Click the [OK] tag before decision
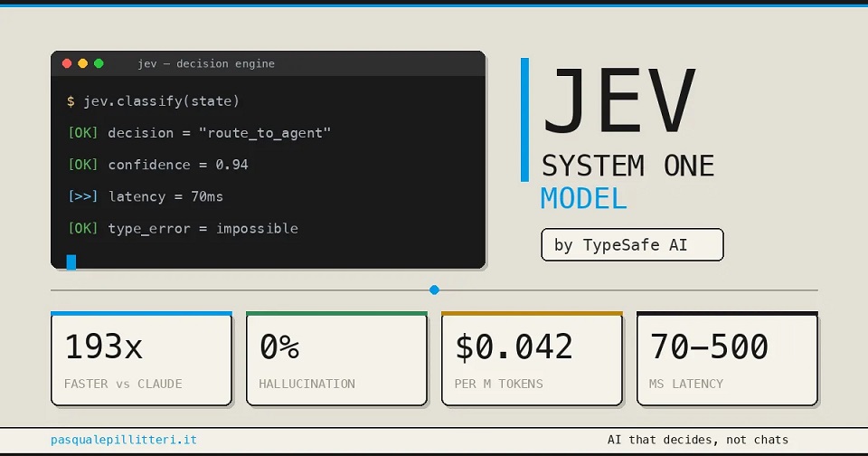This screenshot has width=868, height=456. click(83, 134)
